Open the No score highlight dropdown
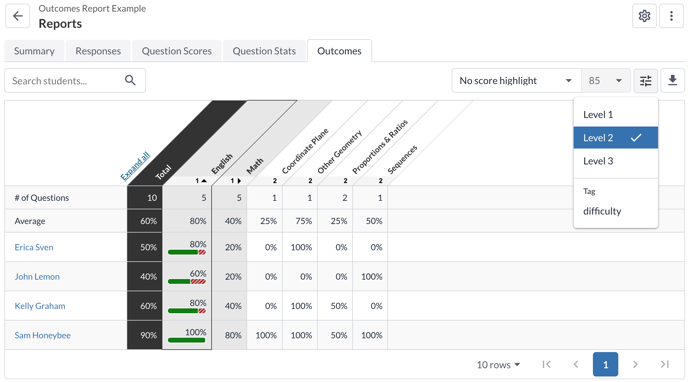The width and height of the screenshot is (688, 382). pos(516,81)
